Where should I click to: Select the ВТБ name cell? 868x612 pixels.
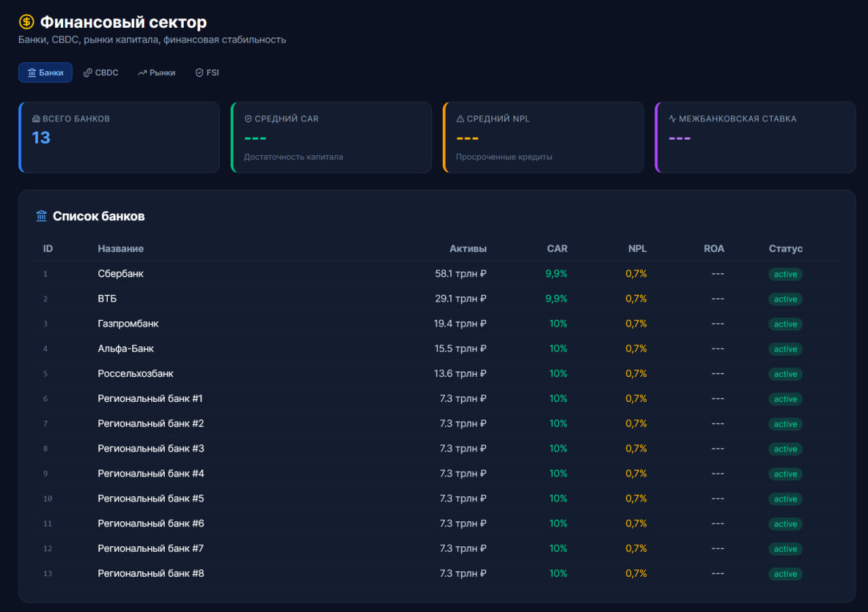pos(107,299)
